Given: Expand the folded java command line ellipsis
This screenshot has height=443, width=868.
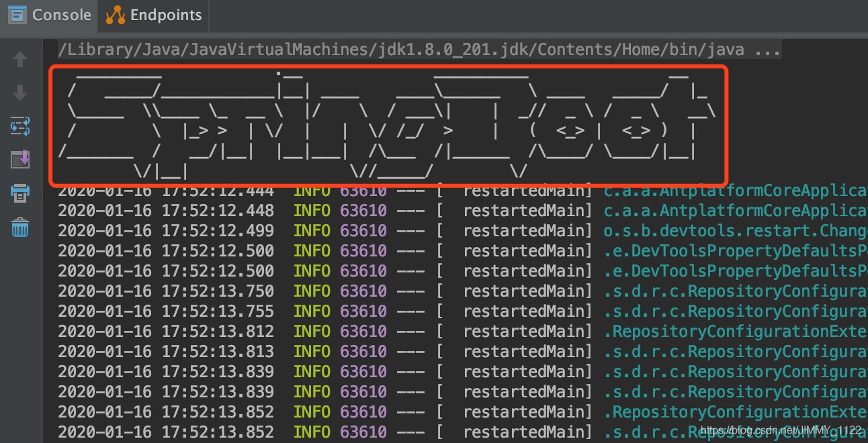Looking at the screenshot, I should 768,50.
